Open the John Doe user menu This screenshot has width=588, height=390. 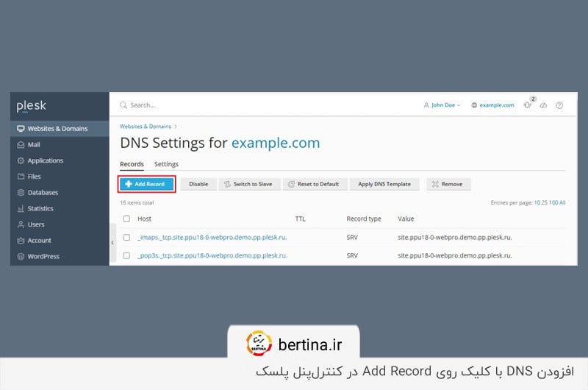coord(442,105)
